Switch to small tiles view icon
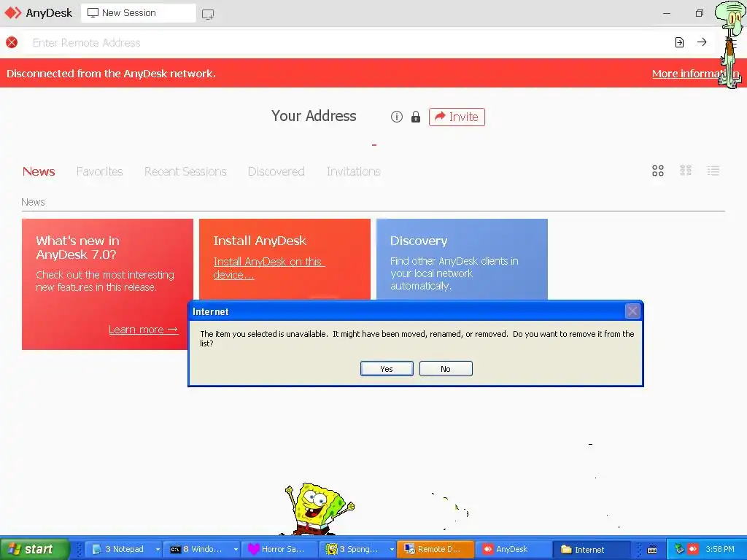The image size is (747, 560). click(686, 171)
